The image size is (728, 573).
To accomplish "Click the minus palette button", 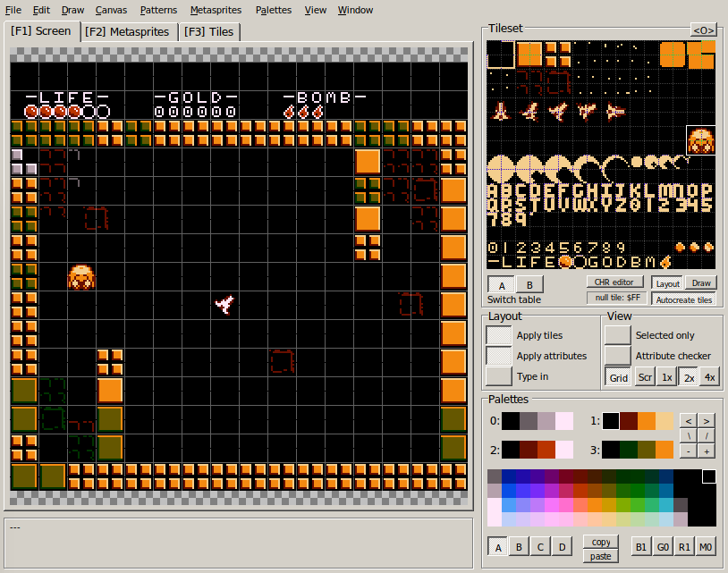I will 688,451.
